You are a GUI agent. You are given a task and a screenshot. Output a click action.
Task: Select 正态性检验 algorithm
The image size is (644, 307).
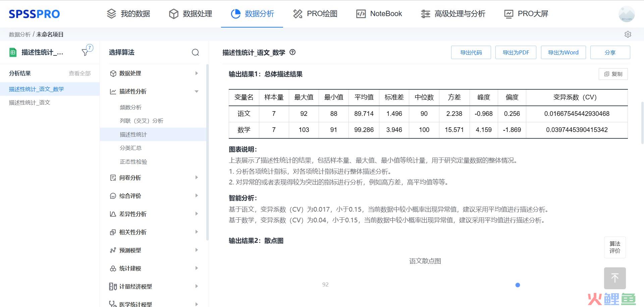tap(153, 162)
